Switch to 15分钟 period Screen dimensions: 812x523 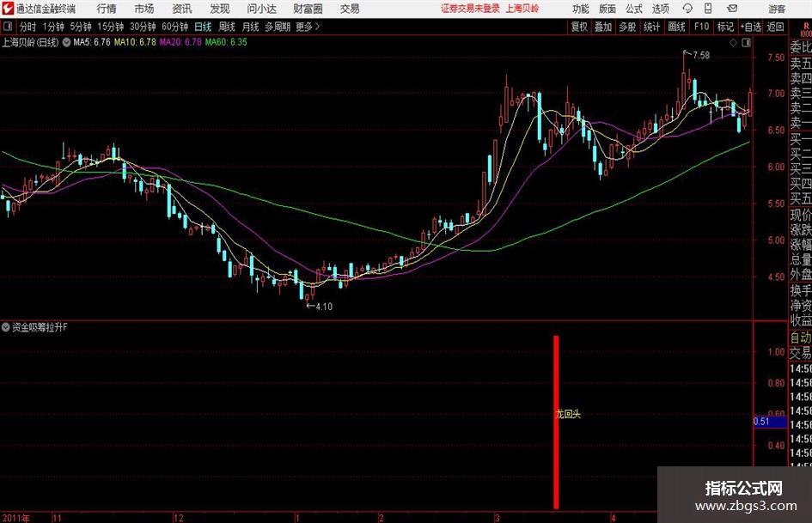click(111, 27)
